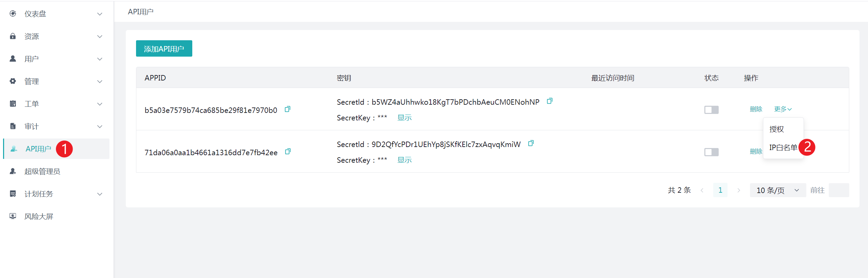Copy the first row's SecretId
Screen dimensions: 868x278
549,101
